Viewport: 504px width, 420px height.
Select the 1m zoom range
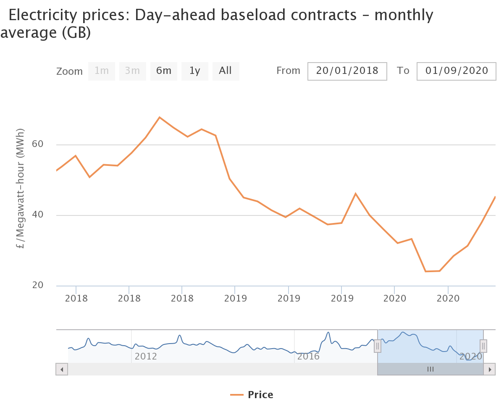102,71
